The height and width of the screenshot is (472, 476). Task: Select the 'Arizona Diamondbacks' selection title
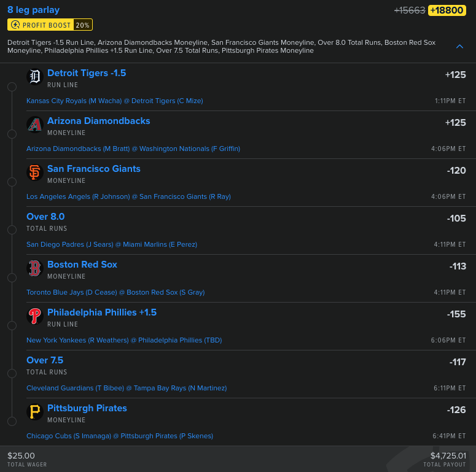[x=99, y=121]
